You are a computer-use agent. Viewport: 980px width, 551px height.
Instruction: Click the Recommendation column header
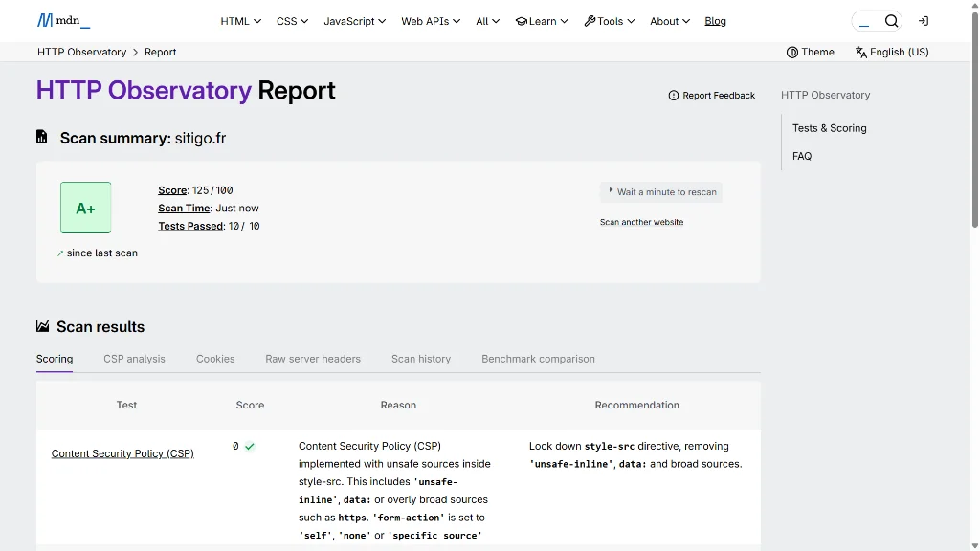click(x=636, y=405)
